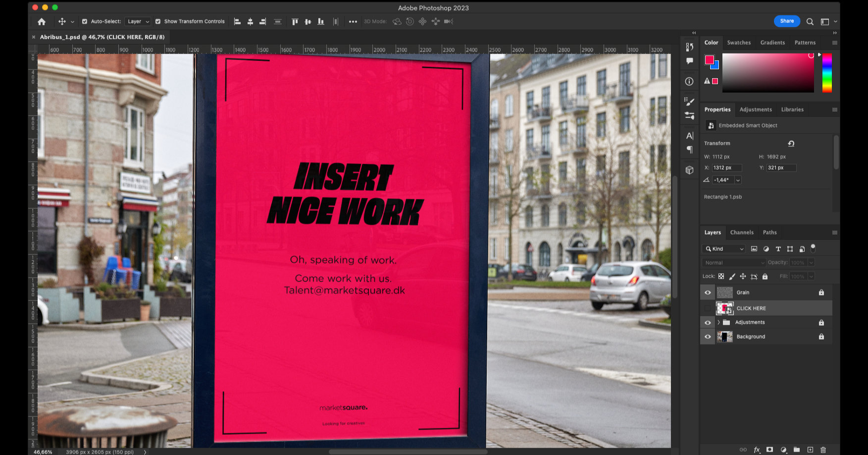Image resolution: width=868 pixels, height=455 pixels.
Task: Create a new group folder icon
Action: (797, 450)
